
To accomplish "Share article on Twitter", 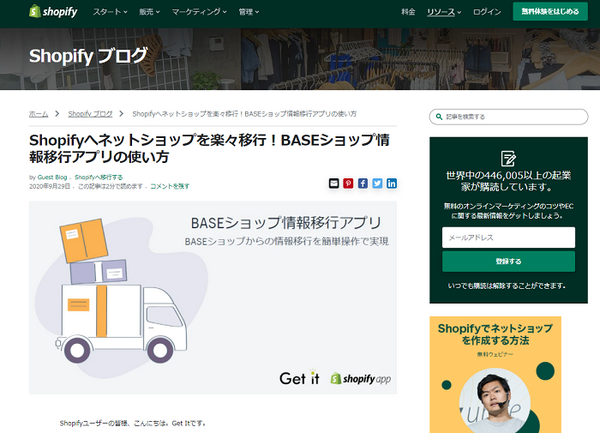I will [x=377, y=183].
